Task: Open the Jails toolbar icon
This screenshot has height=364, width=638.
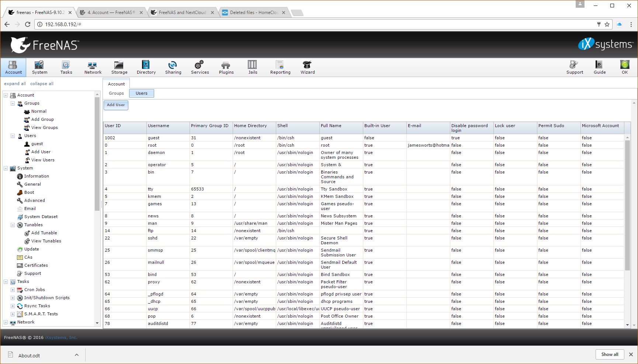Action: [253, 67]
